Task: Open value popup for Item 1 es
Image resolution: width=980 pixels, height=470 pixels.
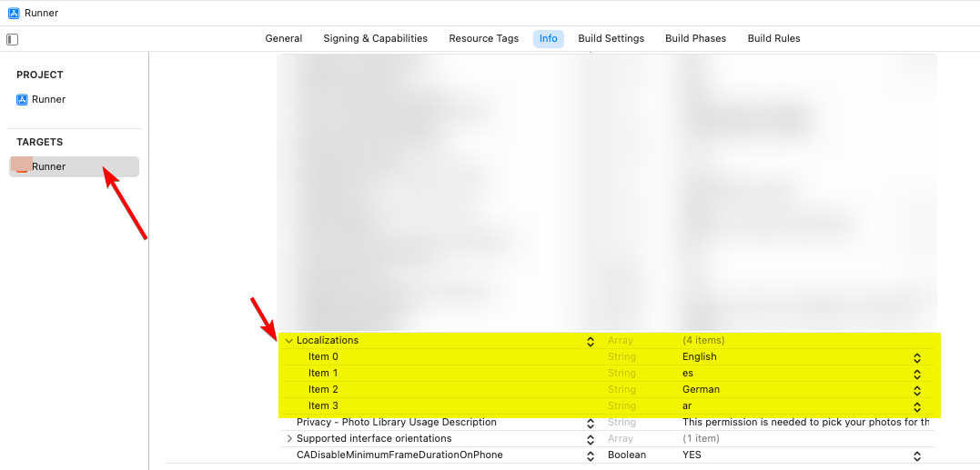Action: (x=917, y=374)
